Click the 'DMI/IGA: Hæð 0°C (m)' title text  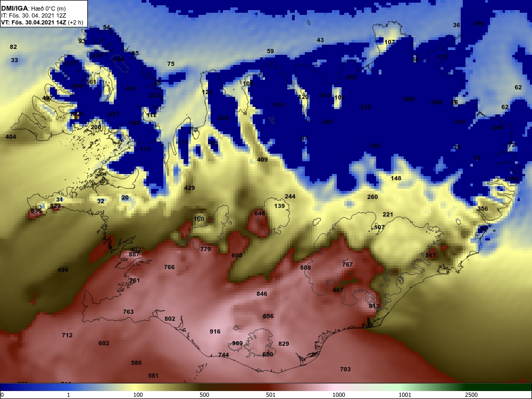[x=34, y=9]
